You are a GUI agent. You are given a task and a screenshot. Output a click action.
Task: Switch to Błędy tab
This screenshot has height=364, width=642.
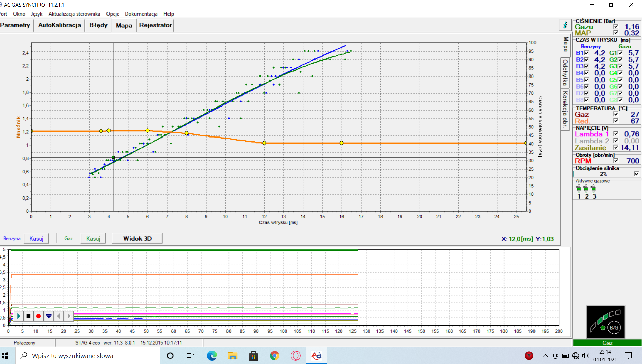coord(98,25)
